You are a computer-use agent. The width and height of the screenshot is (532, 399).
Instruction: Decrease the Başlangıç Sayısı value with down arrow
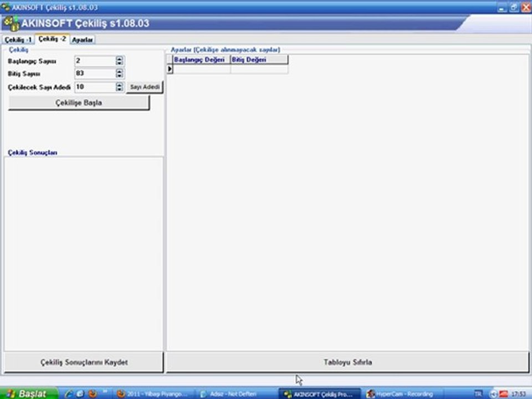[x=119, y=63]
